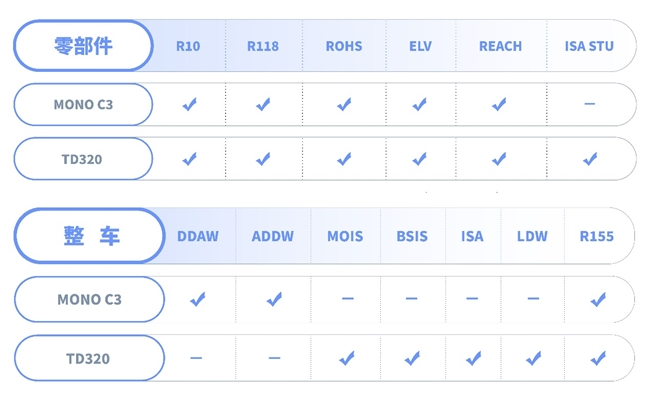Click the TD320 row label in vehicle table
Image resolution: width=650 pixels, height=396 pixels.
90,358
